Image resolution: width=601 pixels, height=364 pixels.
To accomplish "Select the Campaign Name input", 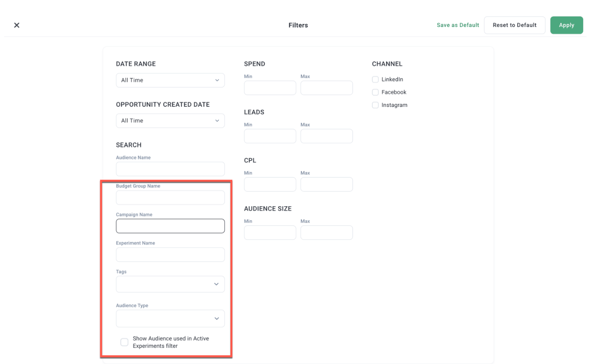I will click(170, 225).
